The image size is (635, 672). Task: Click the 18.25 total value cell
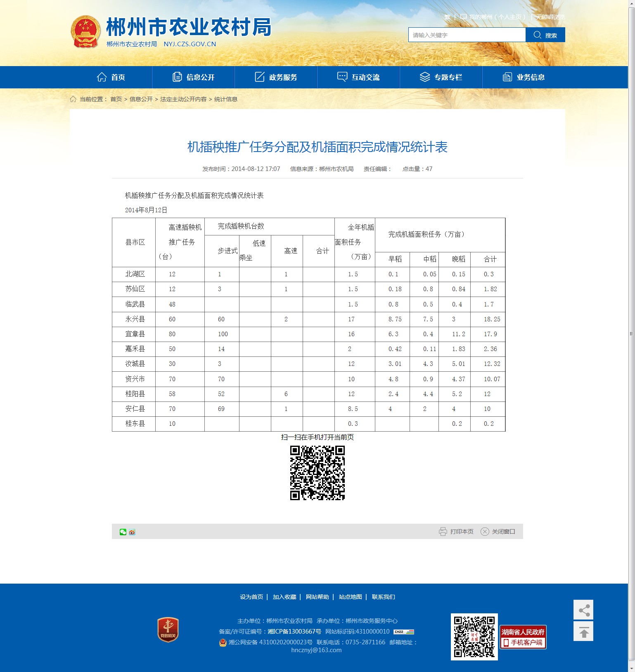488,319
